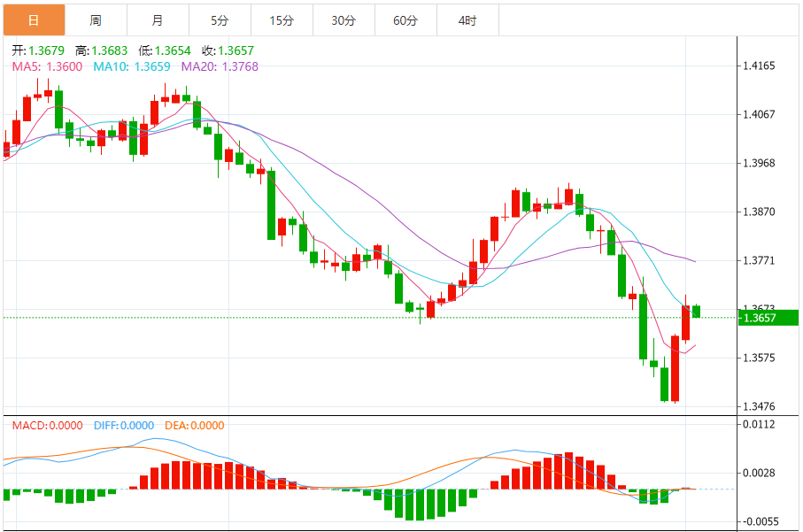Open the 月 monthly chart tab

pyautogui.click(x=157, y=20)
